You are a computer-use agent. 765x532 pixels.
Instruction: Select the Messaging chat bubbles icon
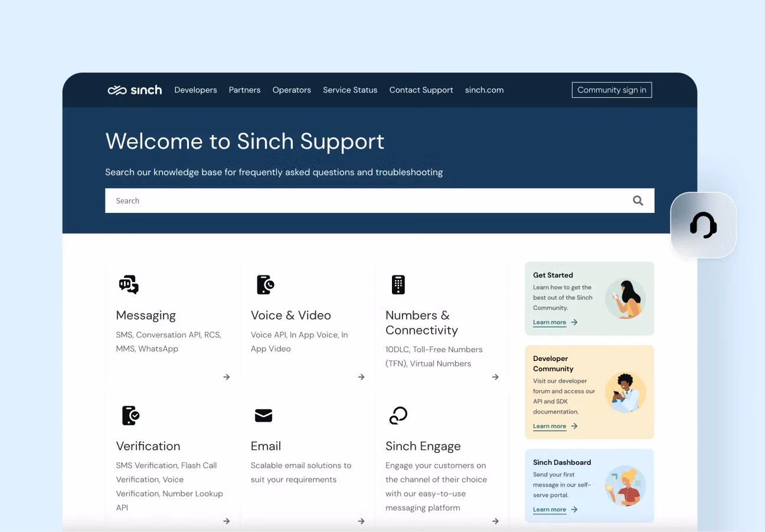pos(128,285)
